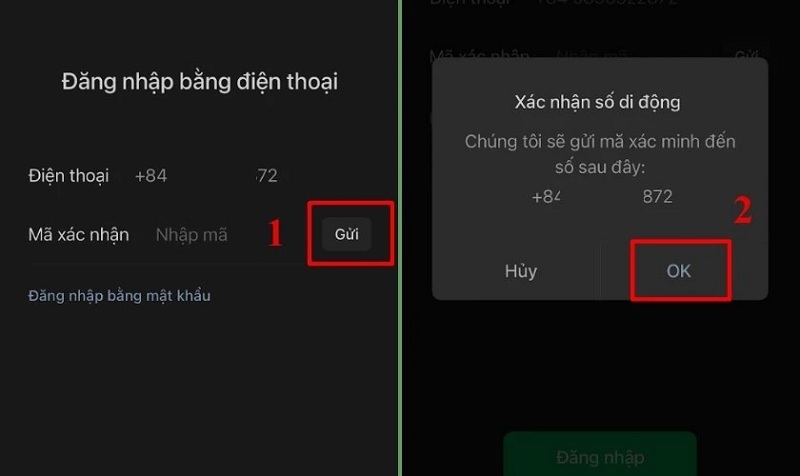Click the red number 2 annotation

[743, 210]
